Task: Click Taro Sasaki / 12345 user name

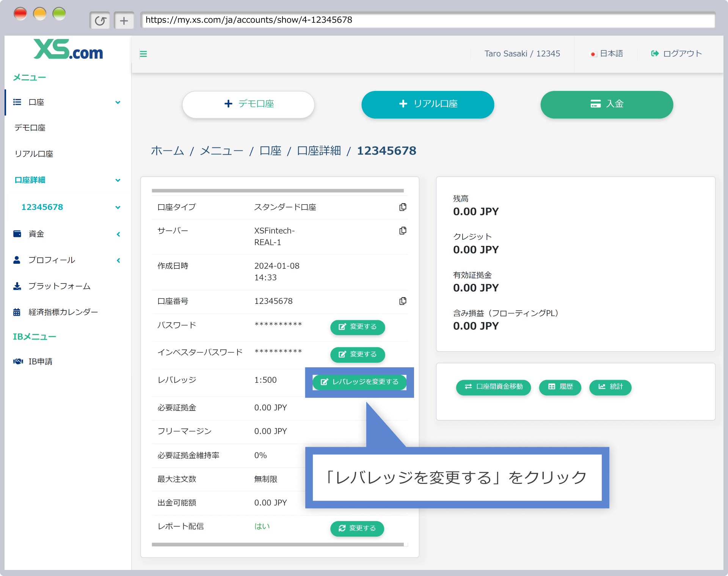Action: (x=522, y=54)
